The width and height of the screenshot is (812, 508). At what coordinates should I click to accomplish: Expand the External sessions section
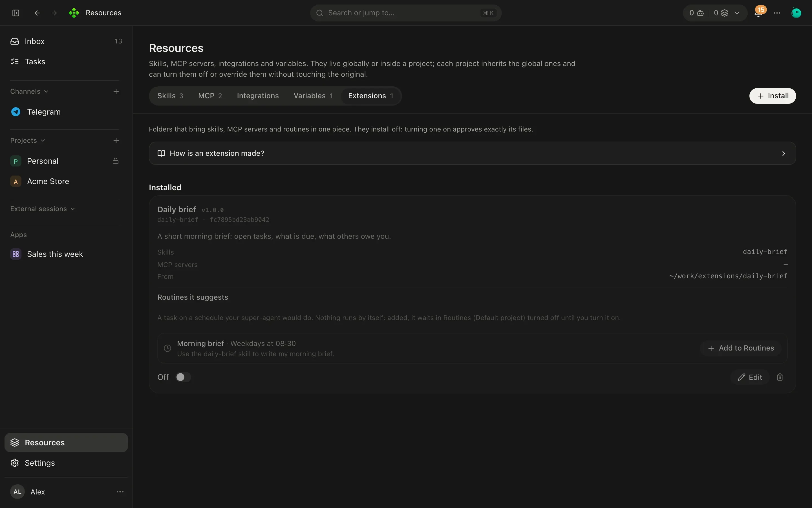[43, 209]
